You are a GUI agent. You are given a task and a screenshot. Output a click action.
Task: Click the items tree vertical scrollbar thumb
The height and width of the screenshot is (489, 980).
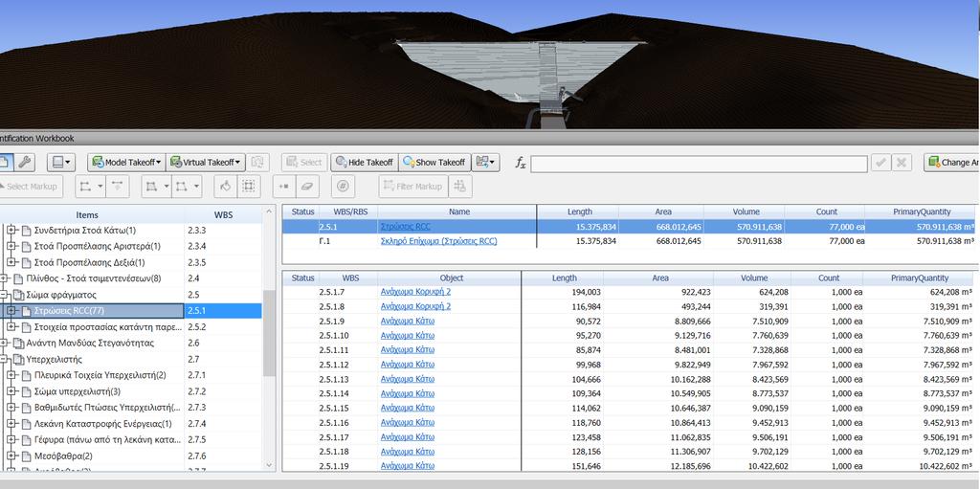269,333
